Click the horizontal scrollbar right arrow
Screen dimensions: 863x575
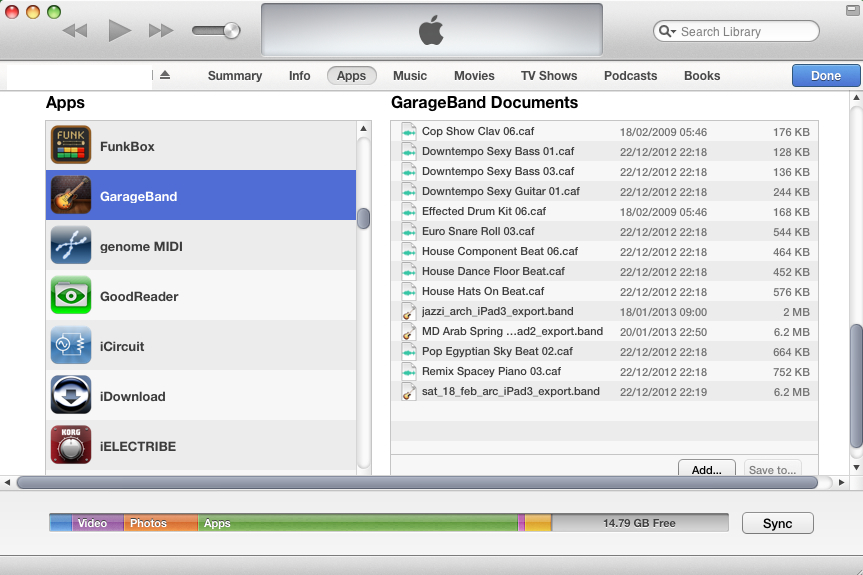(x=842, y=483)
